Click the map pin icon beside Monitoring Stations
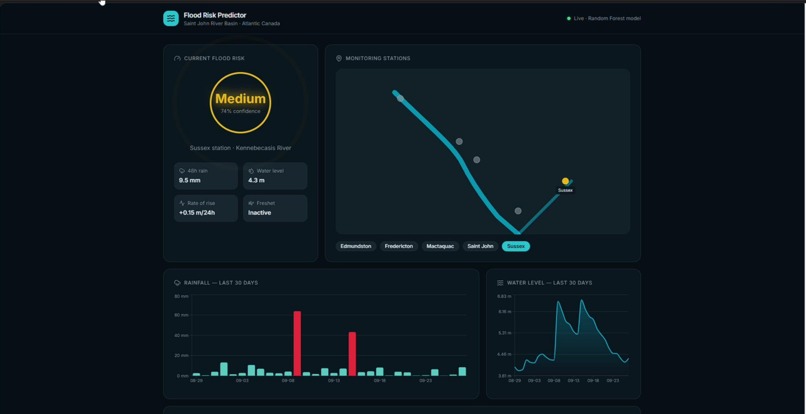 tap(339, 59)
